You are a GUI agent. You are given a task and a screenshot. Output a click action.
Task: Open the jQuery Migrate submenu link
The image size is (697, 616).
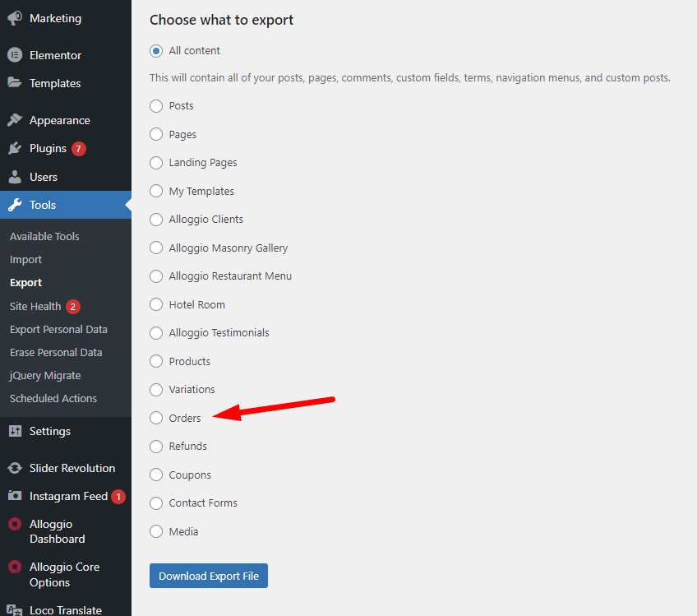(45, 376)
